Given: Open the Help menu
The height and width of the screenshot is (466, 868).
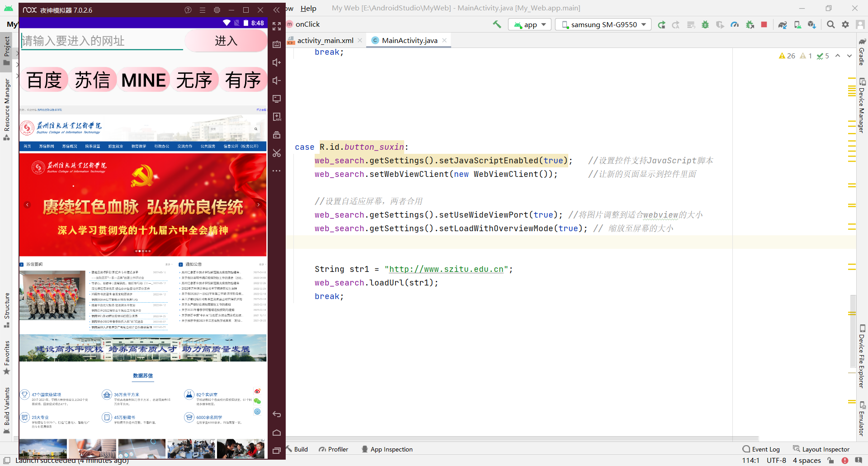Looking at the screenshot, I should [308, 8].
